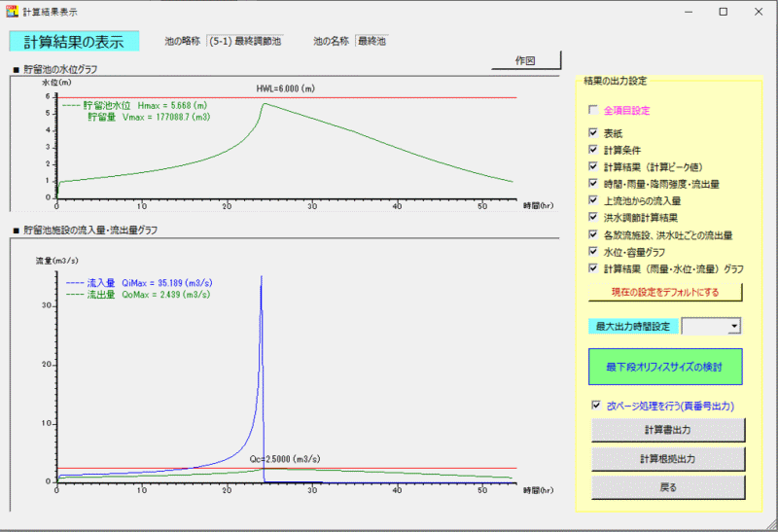Click the 戻る button
Image resolution: width=778 pixels, height=532 pixels.
[668, 486]
